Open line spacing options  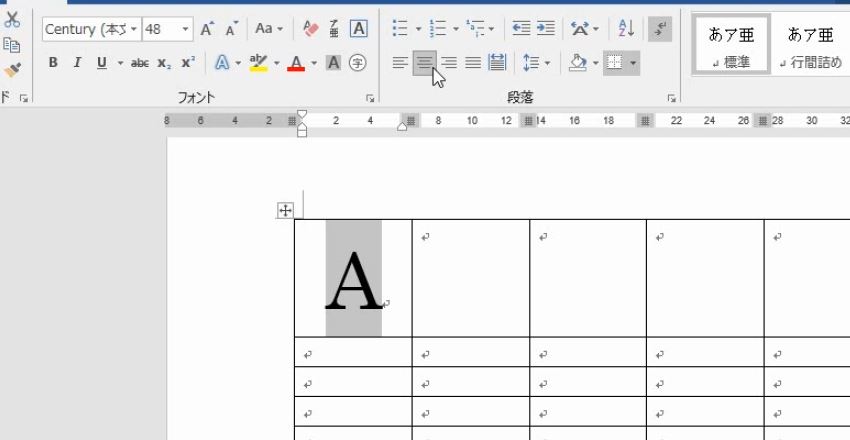532,63
